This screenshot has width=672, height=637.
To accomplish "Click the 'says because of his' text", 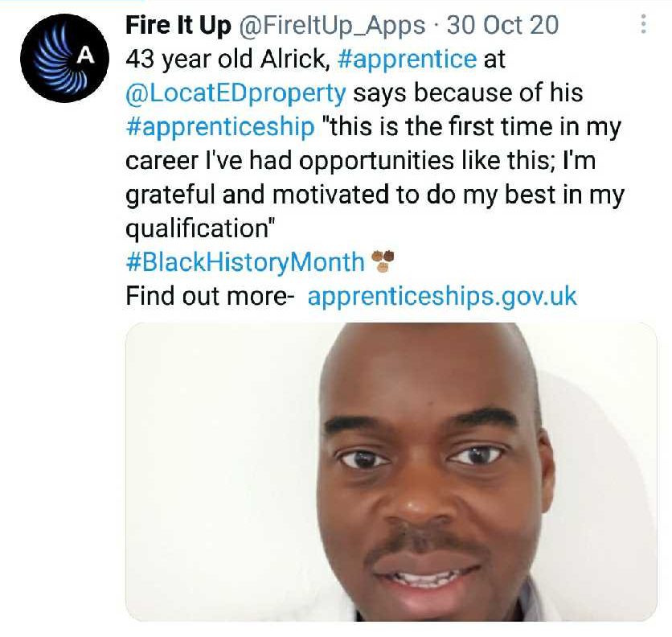I will pyautogui.click(x=468, y=92).
